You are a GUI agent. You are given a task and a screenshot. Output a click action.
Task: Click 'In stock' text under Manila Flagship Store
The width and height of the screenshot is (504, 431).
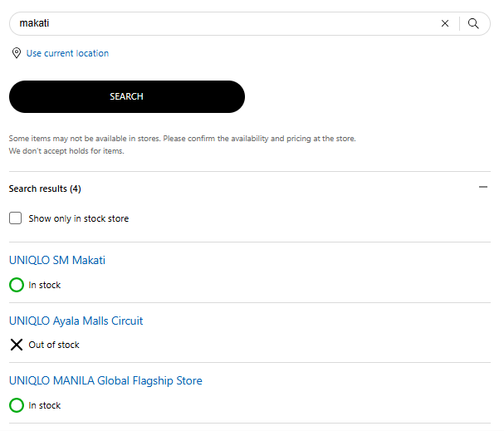click(45, 405)
